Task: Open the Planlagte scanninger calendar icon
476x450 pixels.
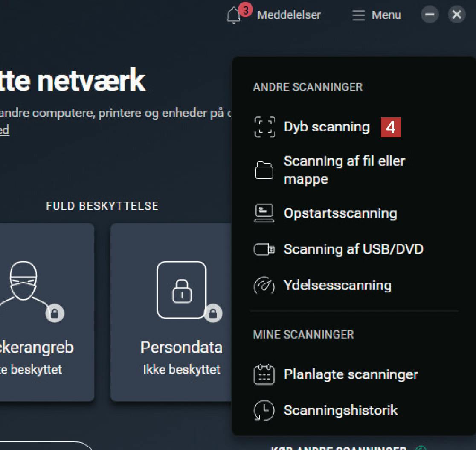Action: point(264,374)
